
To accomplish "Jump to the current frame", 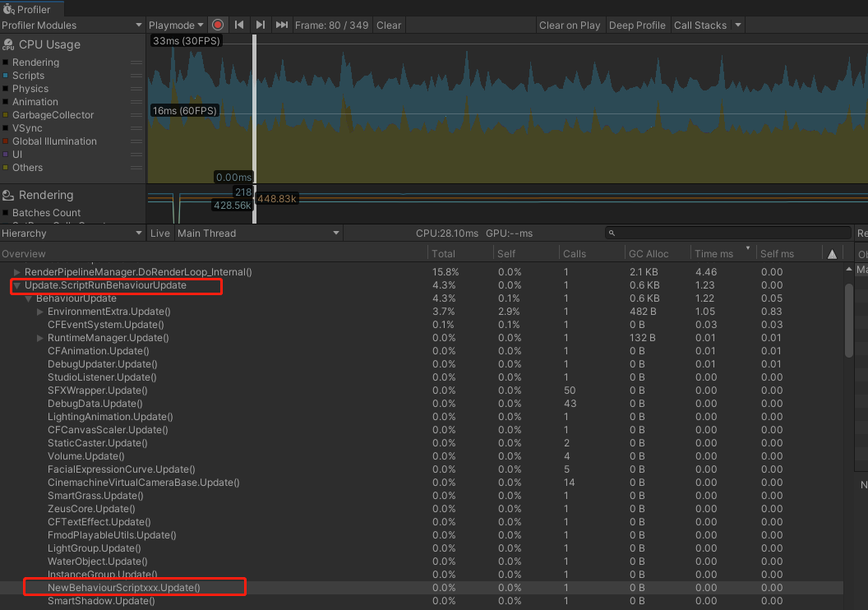I will click(282, 25).
